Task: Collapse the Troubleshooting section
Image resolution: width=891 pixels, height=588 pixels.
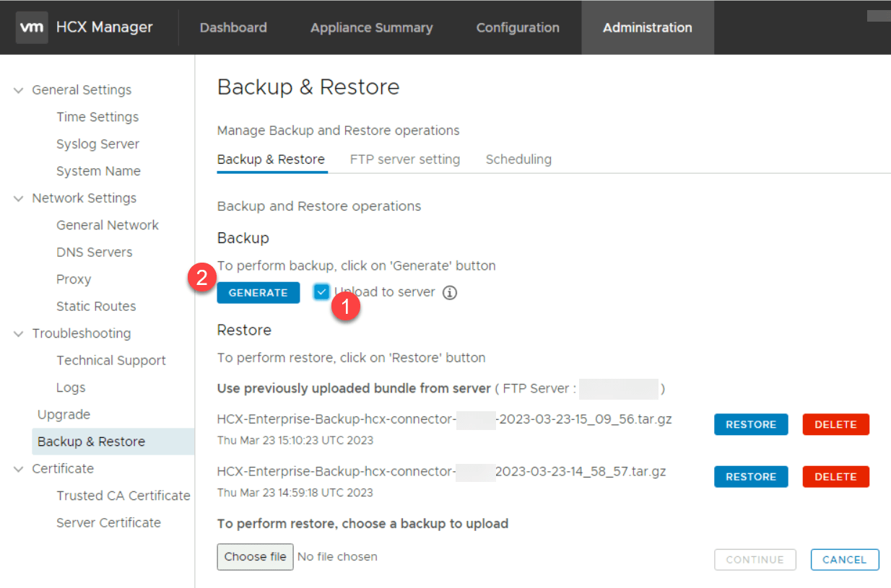Action: tap(19, 333)
